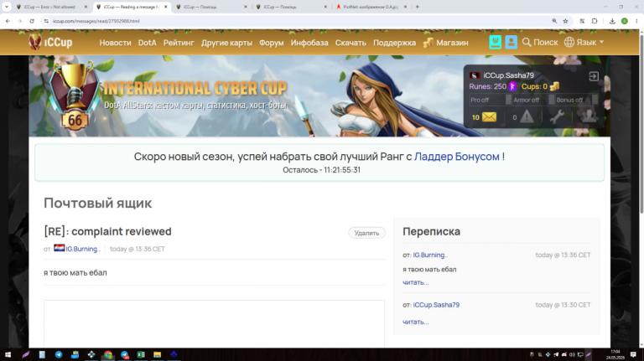Open the Инфобаза menu item
Viewport: 644px width, 361px height.
click(309, 43)
